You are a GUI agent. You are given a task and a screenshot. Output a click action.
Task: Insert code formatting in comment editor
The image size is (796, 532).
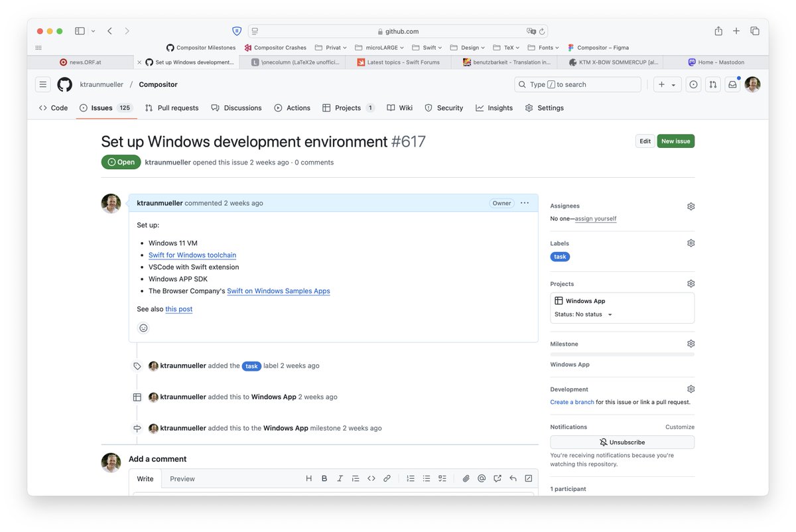pos(371,478)
